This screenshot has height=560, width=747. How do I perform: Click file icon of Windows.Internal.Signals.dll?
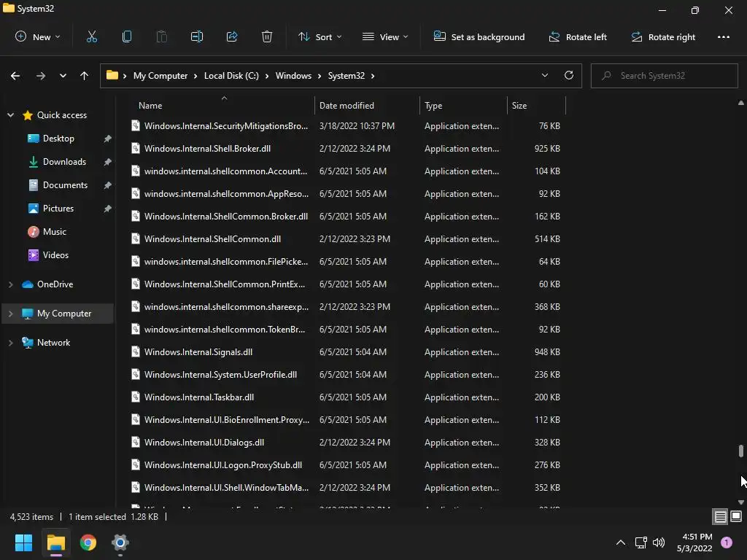[136, 351]
